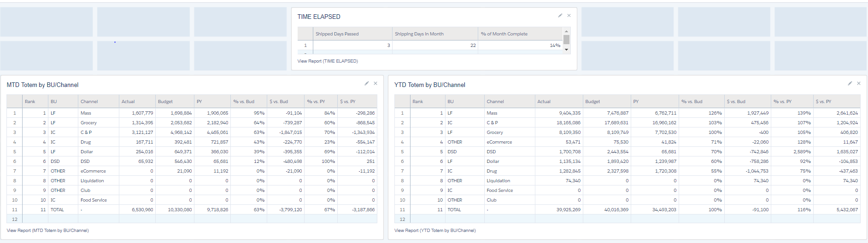This screenshot has width=868, height=243.
Task: Edit the YTD Totem by BU/Channel widget
Action: click(850, 83)
